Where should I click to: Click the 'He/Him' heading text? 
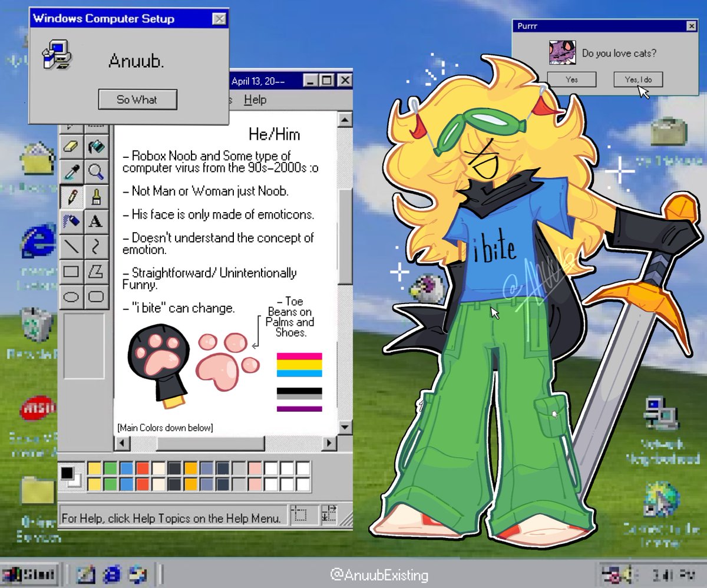point(274,134)
